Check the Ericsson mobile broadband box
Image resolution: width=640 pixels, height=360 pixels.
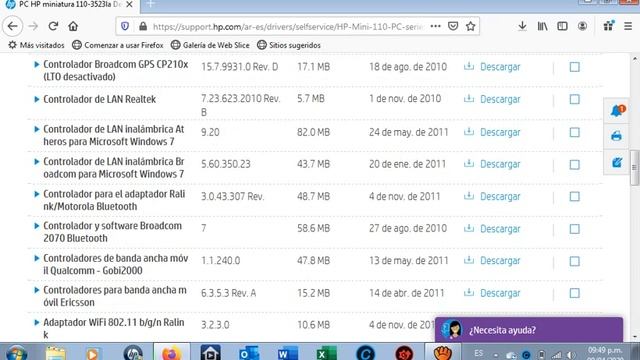574,293
